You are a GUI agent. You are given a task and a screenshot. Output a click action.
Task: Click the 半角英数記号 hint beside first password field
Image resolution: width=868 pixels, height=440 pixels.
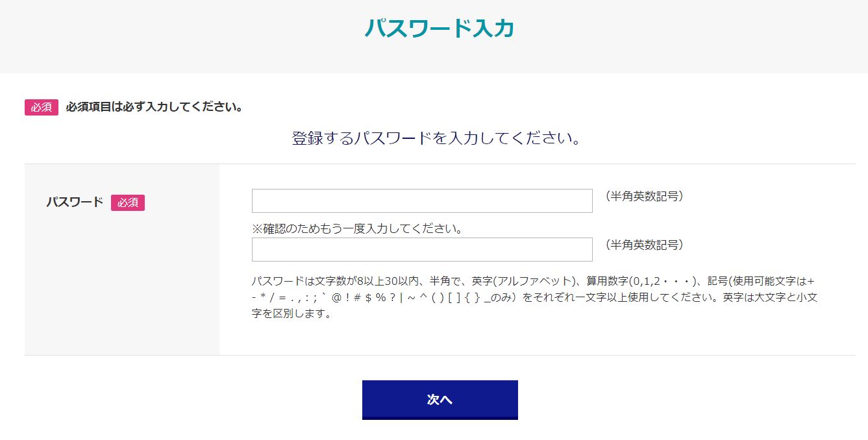click(x=643, y=196)
